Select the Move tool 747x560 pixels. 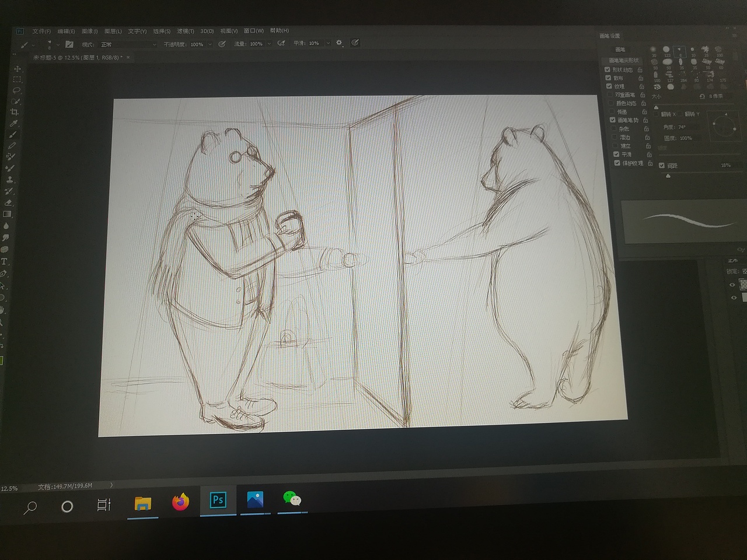click(x=17, y=69)
